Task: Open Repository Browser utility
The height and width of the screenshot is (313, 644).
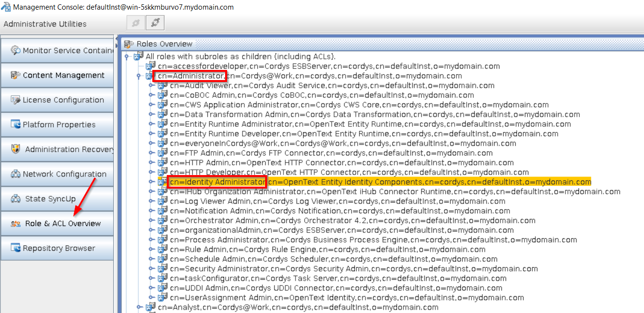Action: 57,248
